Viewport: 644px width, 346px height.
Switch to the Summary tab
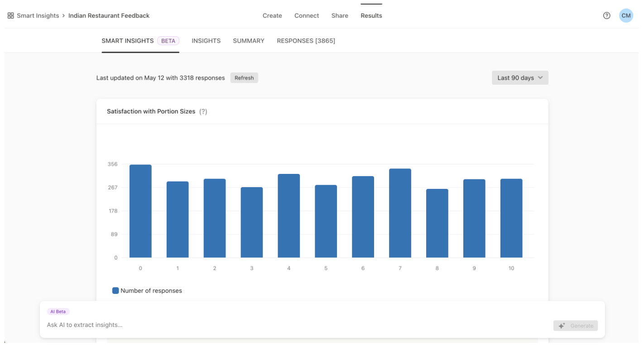pos(249,41)
